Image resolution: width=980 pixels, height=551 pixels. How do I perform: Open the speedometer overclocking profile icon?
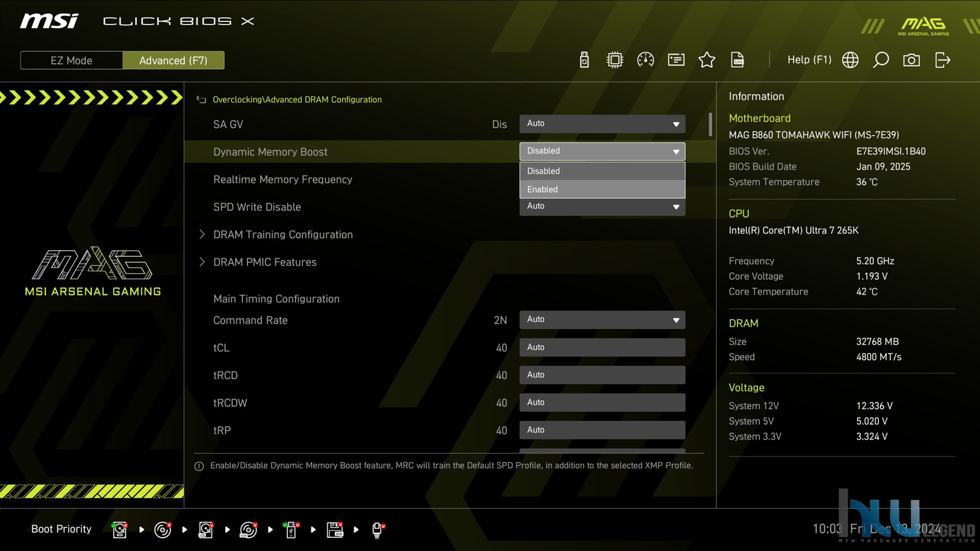tap(645, 60)
